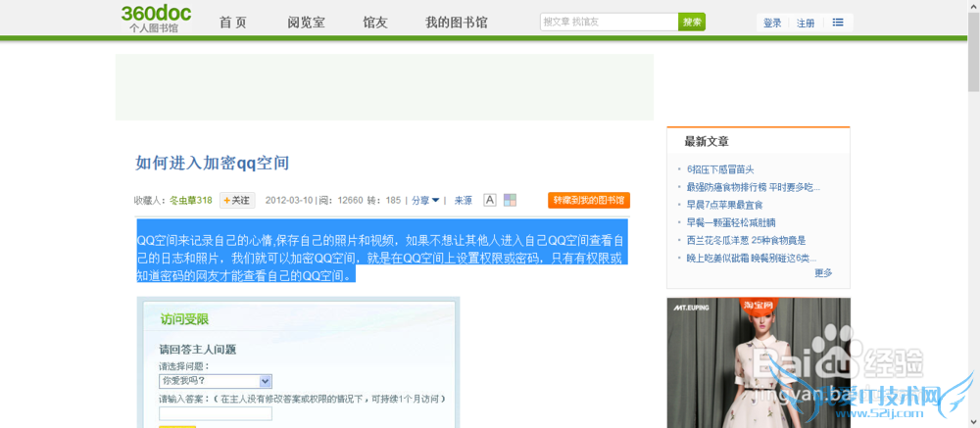Click the article title 如何进入加密qq空间
Viewport: 980px width, 428px height.
212,164
